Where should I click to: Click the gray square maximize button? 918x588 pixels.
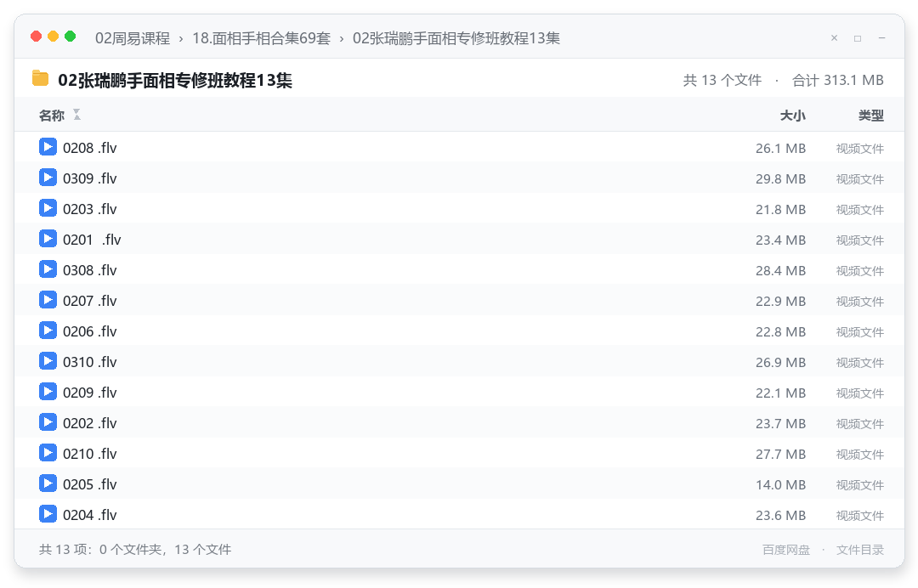point(858,38)
